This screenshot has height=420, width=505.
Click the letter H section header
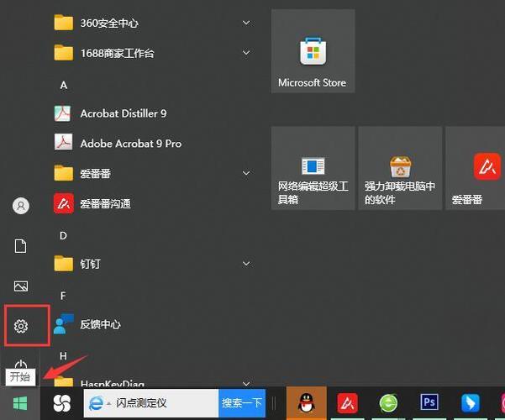pyautogui.click(x=63, y=356)
